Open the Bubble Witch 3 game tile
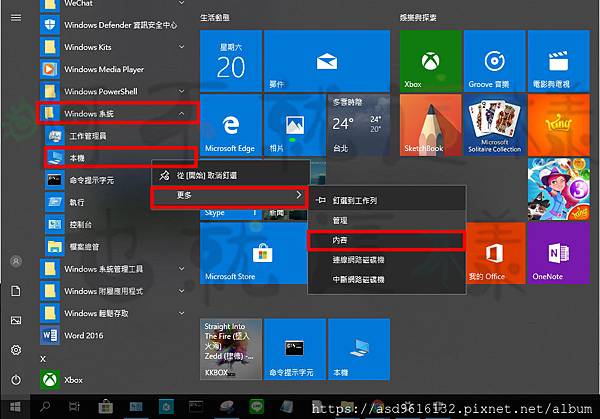Viewport: 600px width, 419px height. click(559, 189)
